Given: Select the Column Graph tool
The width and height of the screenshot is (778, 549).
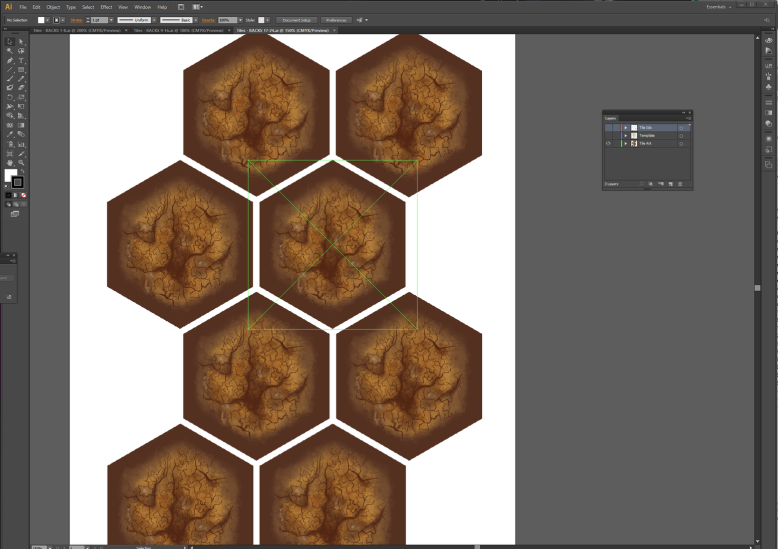Looking at the screenshot, I should click(21, 144).
